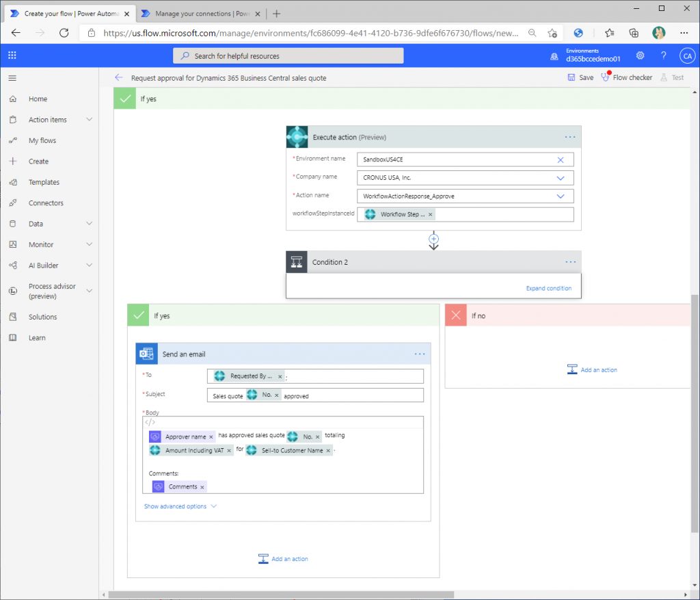Click the Save flow button
The width and height of the screenshot is (700, 600).
pyautogui.click(x=580, y=77)
